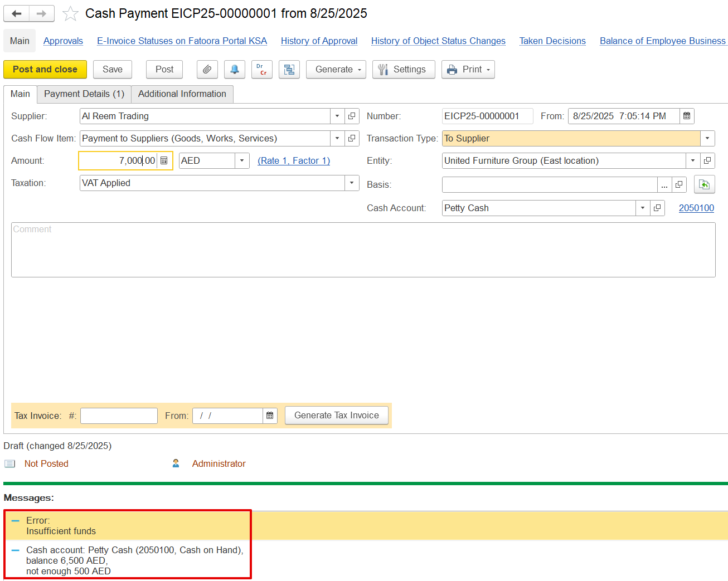This screenshot has width=728, height=581.
Task: Open the 2050100 account link
Action: coord(696,208)
